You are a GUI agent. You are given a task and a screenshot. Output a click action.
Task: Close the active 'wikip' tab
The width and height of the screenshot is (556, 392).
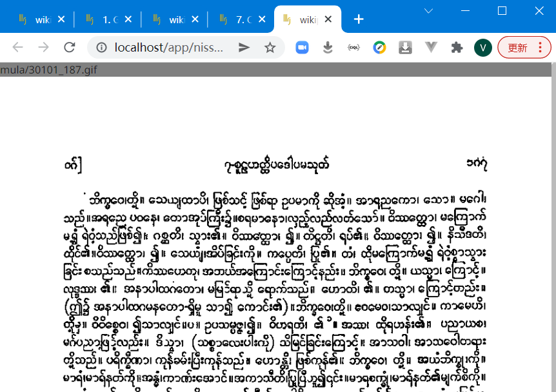click(328, 19)
